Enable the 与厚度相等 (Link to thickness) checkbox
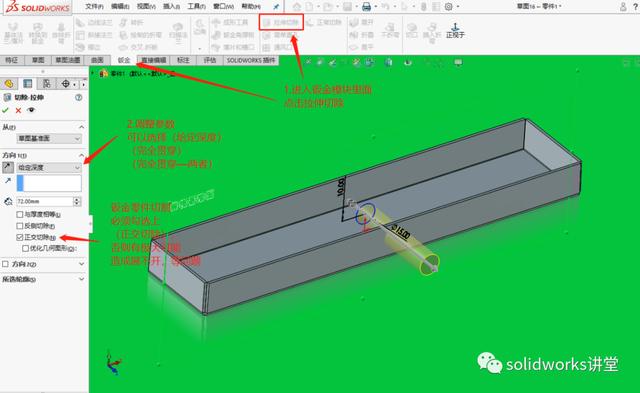640x393 pixels. (x=20, y=214)
